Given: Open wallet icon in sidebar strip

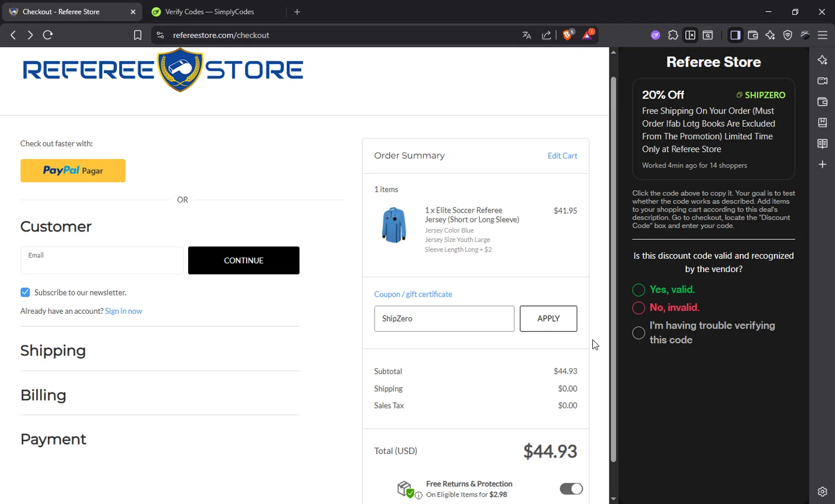Looking at the screenshot, I should point(822,102).
